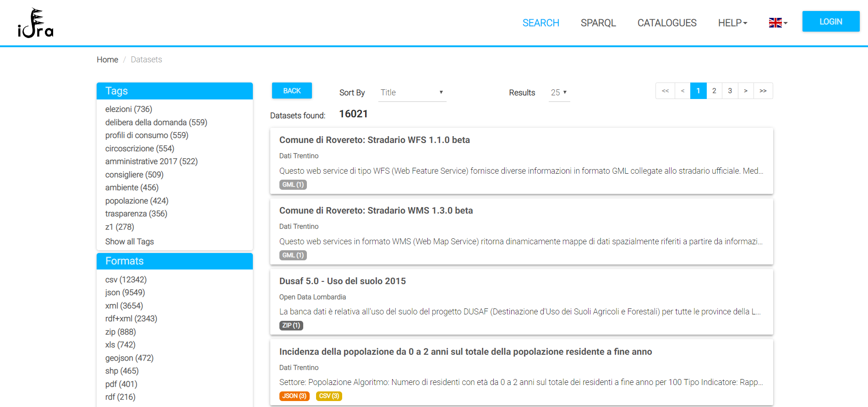868x407 pixels.
Task: Click GML (1) badge under Stradario WFS
Action: click(293, 185)
